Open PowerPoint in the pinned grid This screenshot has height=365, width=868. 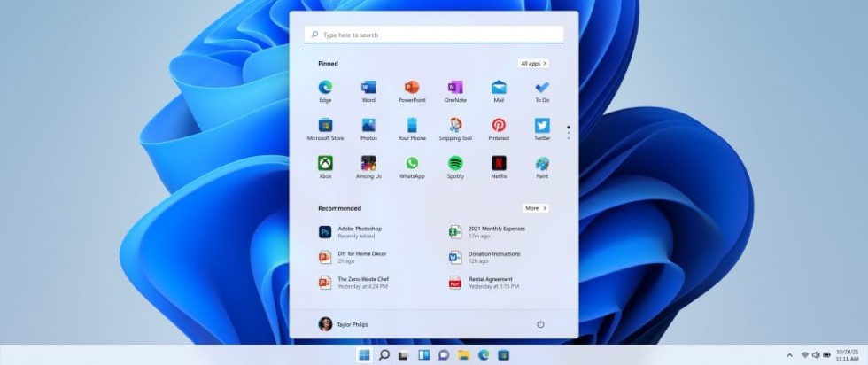click(x=412, y=88)
